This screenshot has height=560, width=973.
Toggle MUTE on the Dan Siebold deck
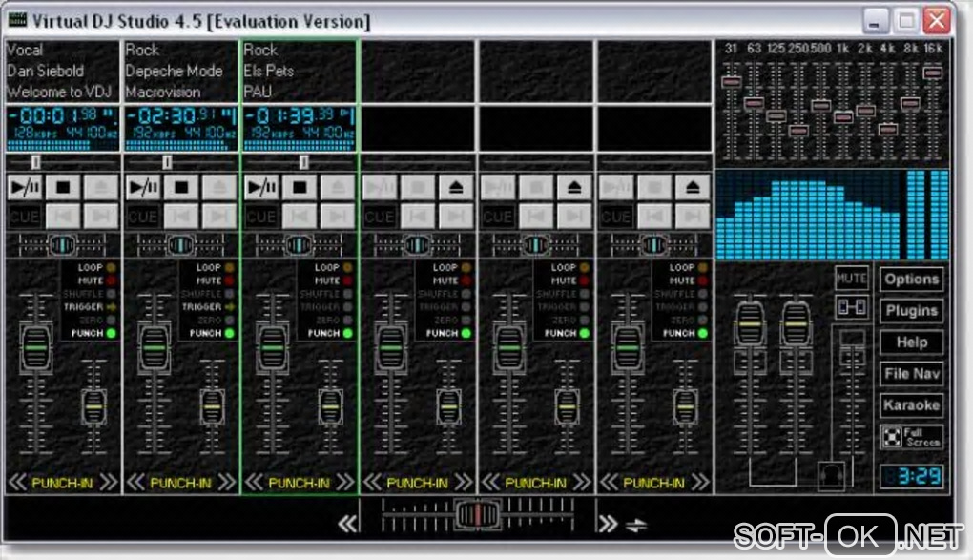111,280
